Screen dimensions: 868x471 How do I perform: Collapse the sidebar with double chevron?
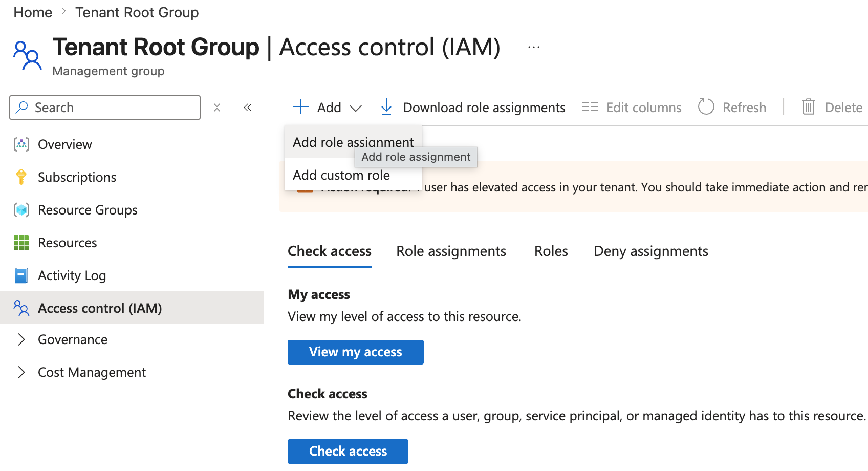248,108
